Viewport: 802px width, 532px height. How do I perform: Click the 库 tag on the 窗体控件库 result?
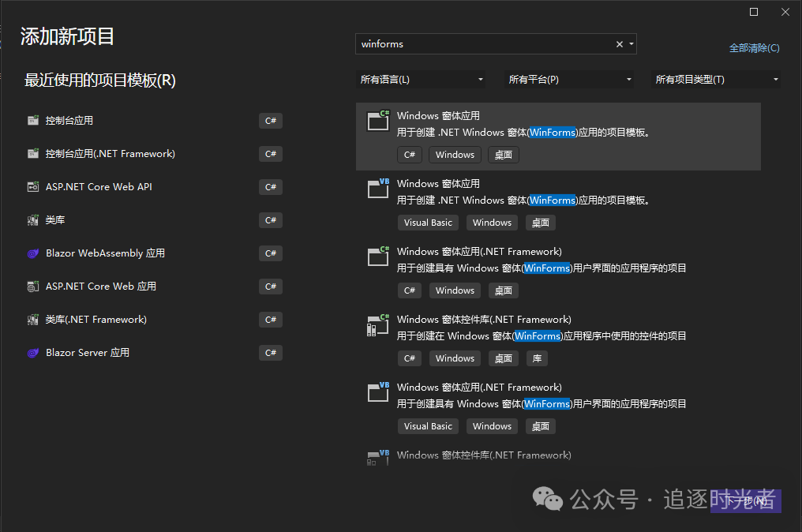pos(537,358)
